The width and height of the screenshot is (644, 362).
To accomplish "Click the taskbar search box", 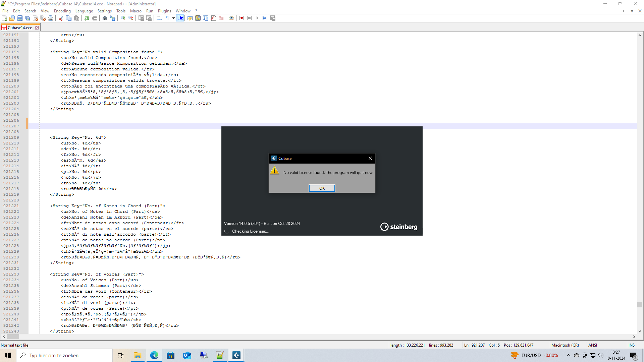I will pos(64,355).
